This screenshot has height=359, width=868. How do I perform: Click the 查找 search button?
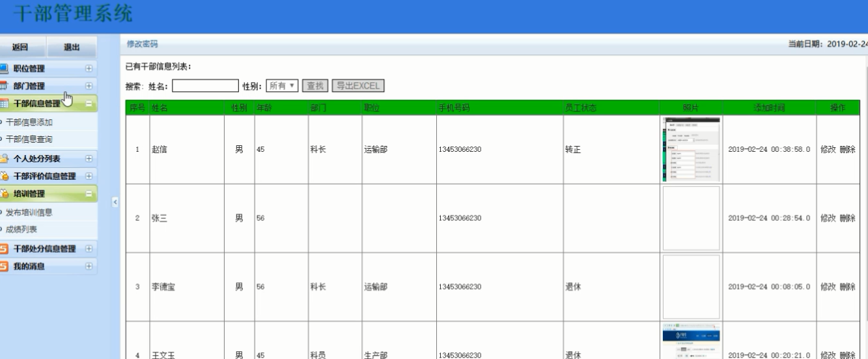pyautogui.click(x=316, y=86)
